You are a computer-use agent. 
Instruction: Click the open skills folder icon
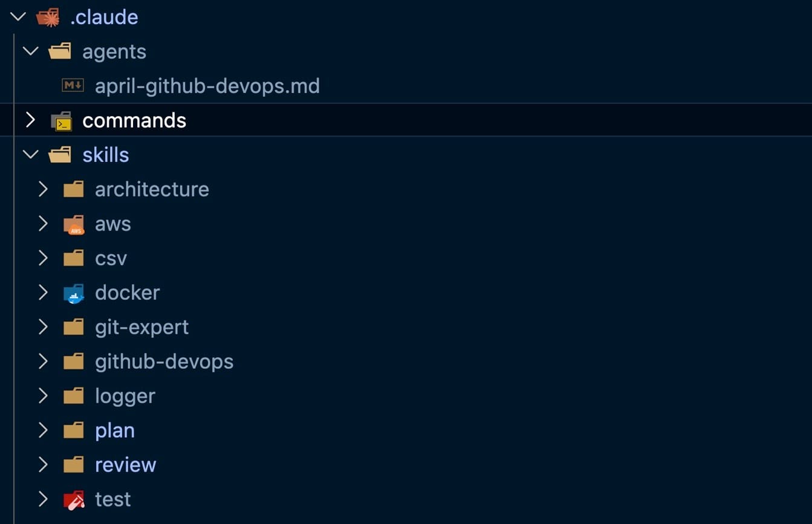(60, 155)
